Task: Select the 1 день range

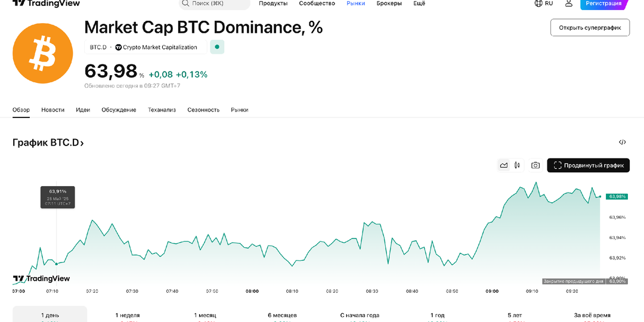Action: (x=49, y=315)
